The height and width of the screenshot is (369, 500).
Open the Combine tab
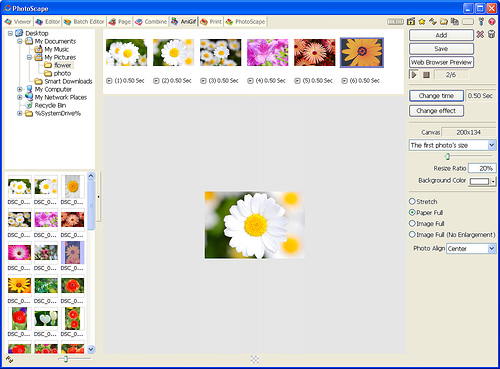(151, 22)
